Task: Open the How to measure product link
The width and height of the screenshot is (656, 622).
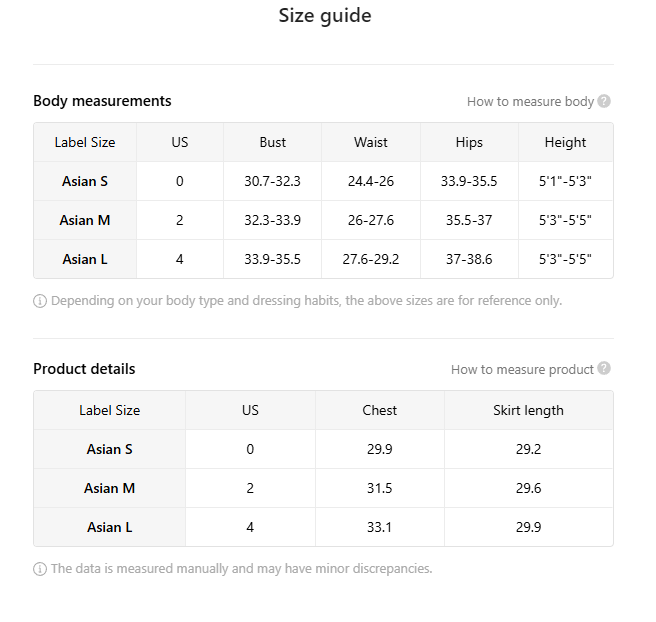Action: pyautogui.click(x=522, y=369)
